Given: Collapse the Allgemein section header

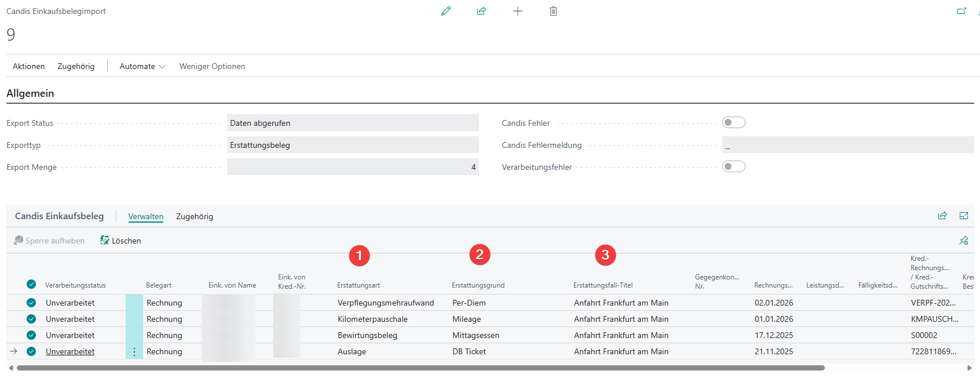Looking at the screenshot, I should (30, 93).
